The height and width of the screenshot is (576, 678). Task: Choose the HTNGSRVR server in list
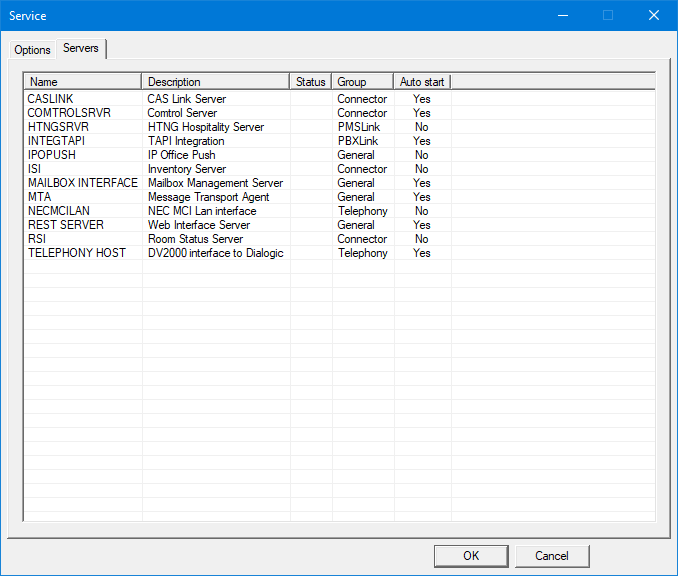tap(58, 127)
